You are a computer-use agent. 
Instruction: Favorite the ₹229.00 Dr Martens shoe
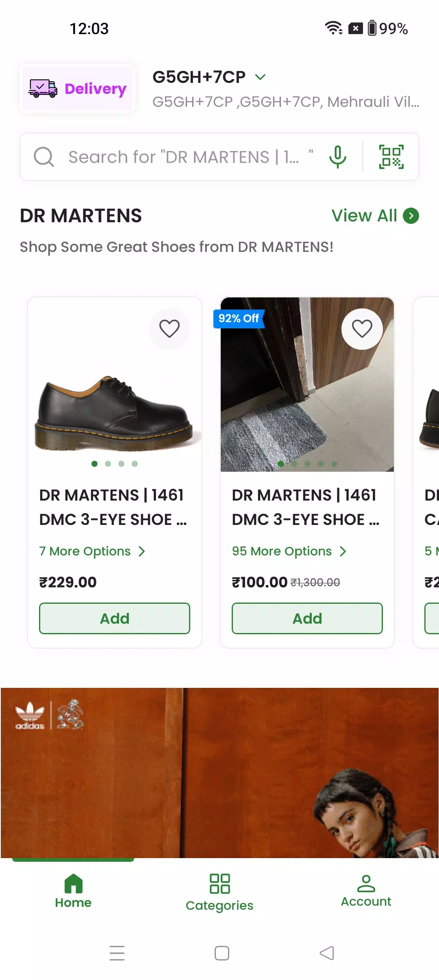pyautogui.click(x=170, y=329)
